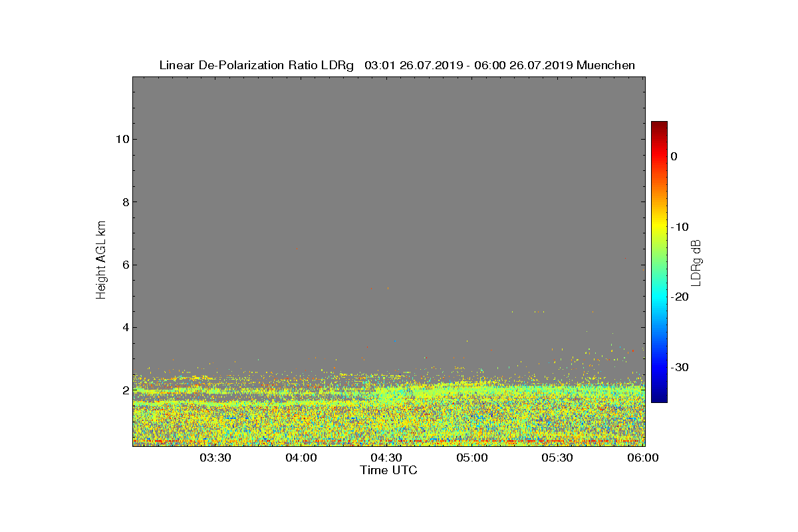
Task: Click the 8 km height tick label
Action: pyautogui.click(x=125, y=202)
